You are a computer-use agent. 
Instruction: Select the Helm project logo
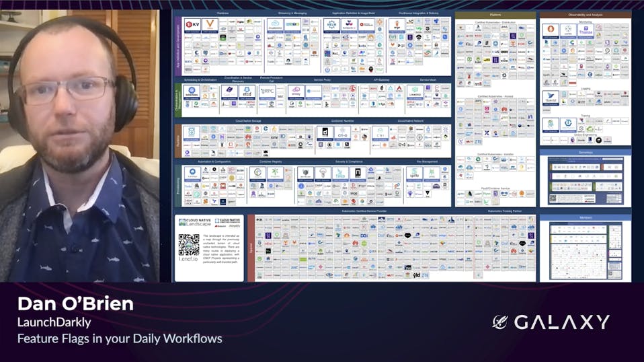pos(331,26)
